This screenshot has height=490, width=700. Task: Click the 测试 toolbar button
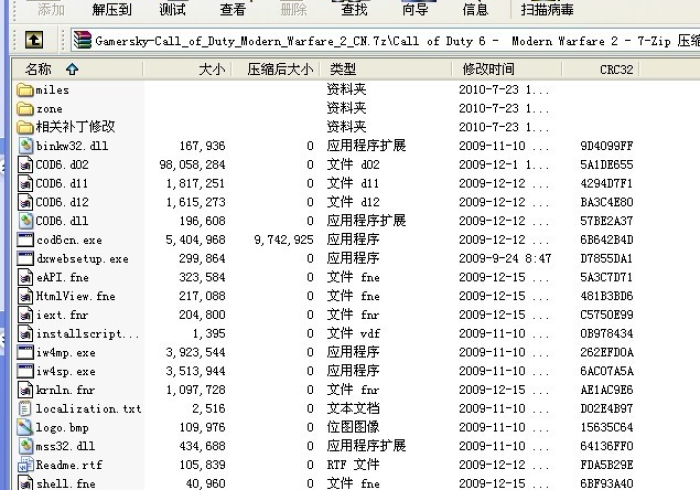pos(172,9)
